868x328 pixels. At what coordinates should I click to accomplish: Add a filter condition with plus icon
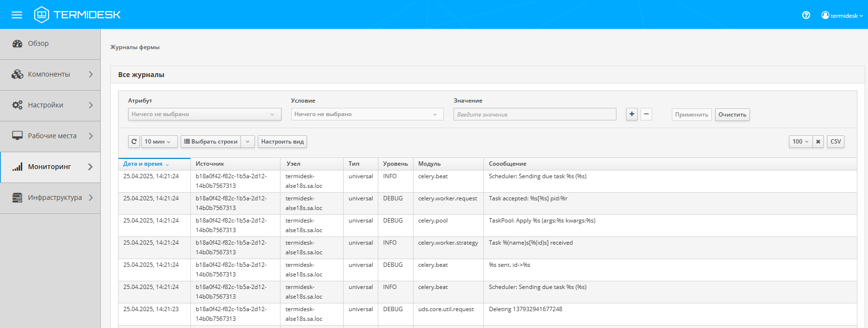(x=631, y=114)
